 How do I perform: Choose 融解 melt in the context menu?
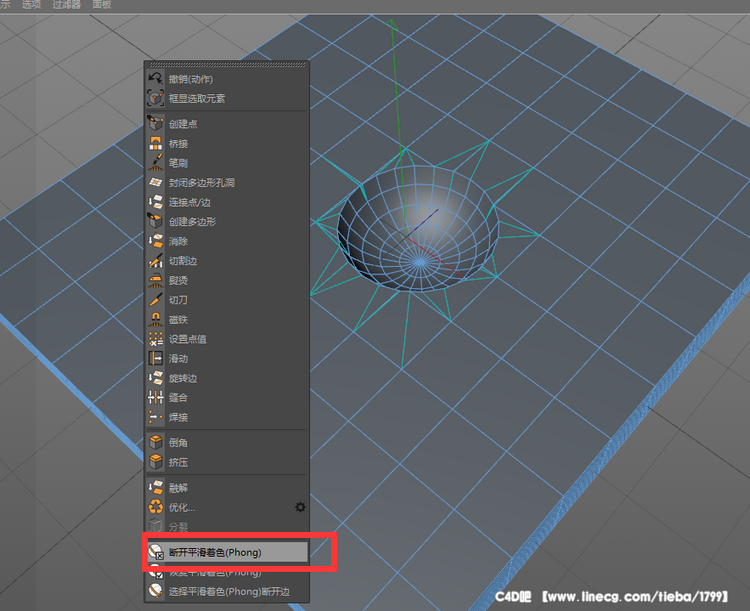click(x=226, y=488)
